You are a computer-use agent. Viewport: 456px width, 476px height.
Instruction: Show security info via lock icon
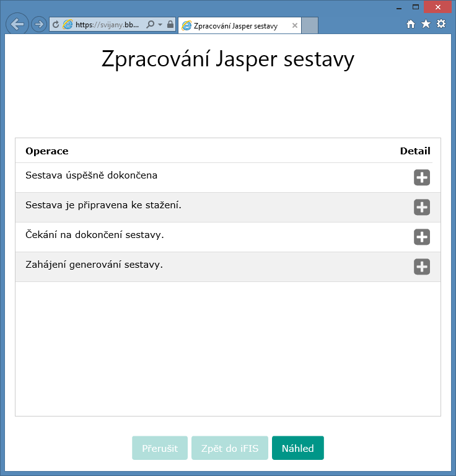(170, 24)
